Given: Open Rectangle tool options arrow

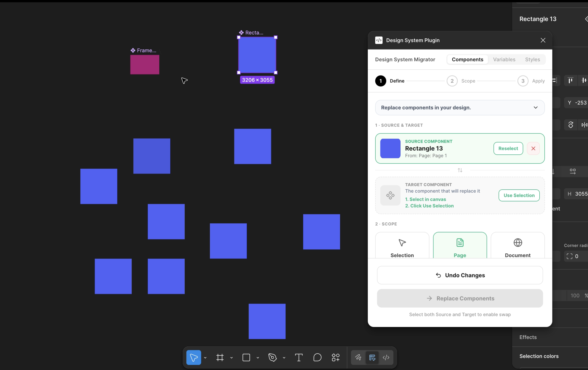Looking at the screenshot, I should click(x=258, y=358).
